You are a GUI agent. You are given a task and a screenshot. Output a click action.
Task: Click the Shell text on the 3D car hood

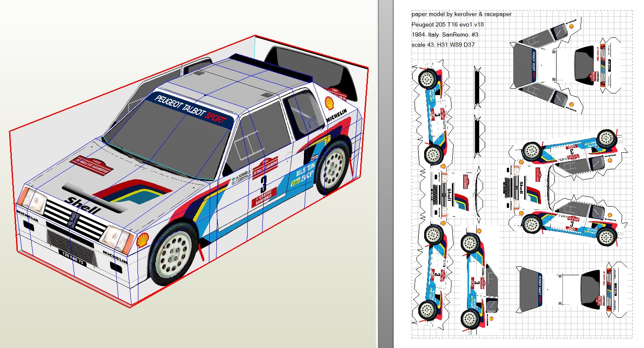click(83, 206)
